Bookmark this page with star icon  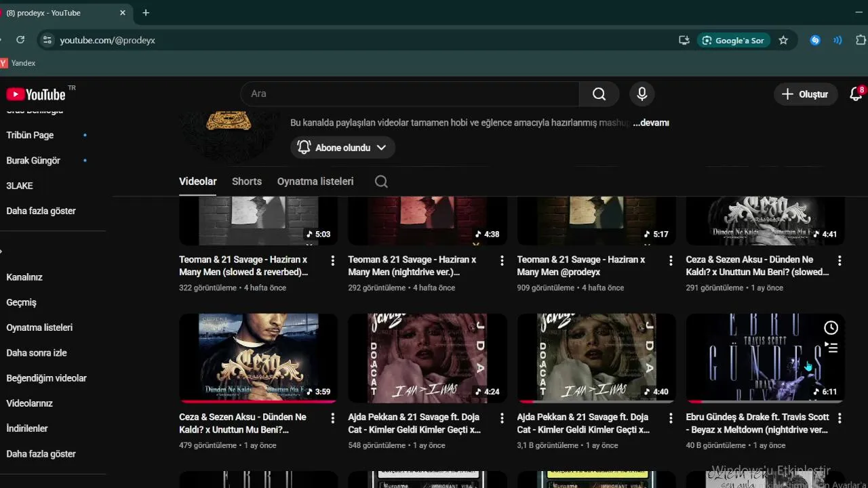tap(783, 40)
